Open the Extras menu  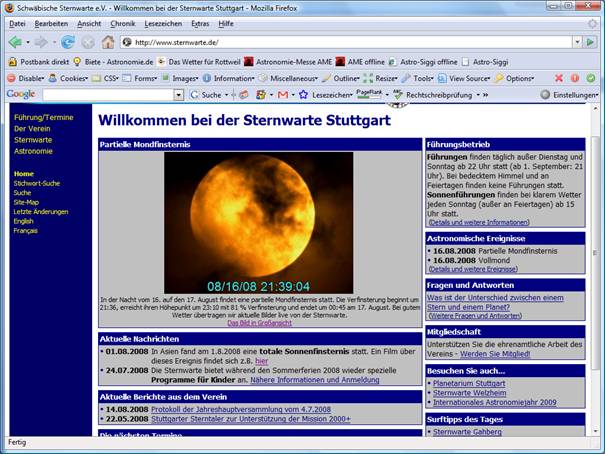coord(200,24)
